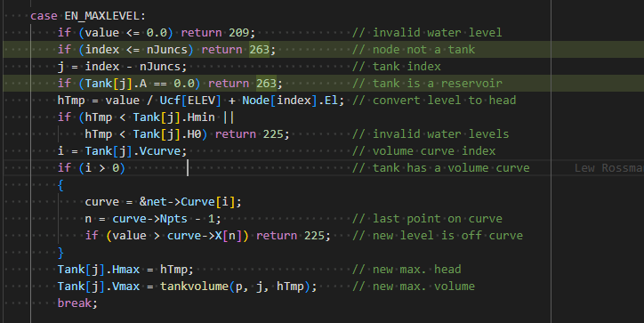Click 'return 225;' after hTmp < Tank[j].H0

click(x=253, y=134)
